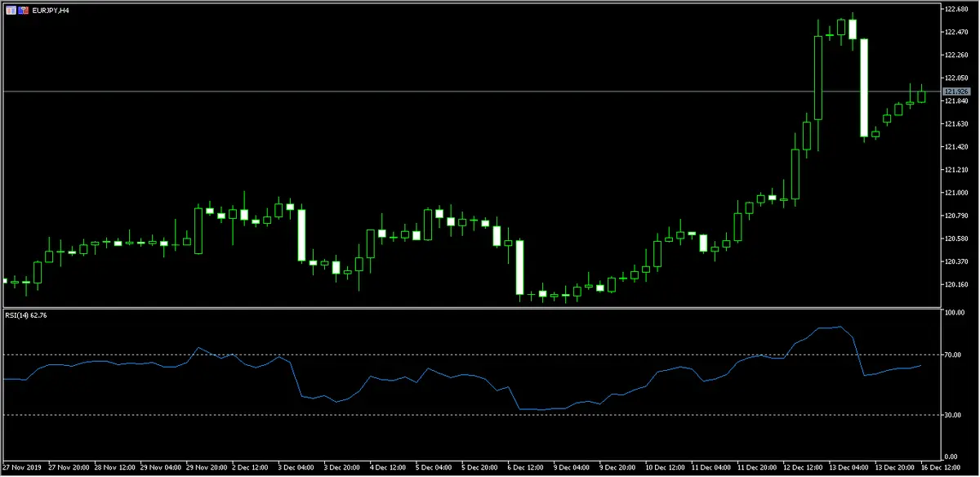Click the 120.790 price scale label
The height and width of the screenshot is (477, 980).
tap(956, 216)
